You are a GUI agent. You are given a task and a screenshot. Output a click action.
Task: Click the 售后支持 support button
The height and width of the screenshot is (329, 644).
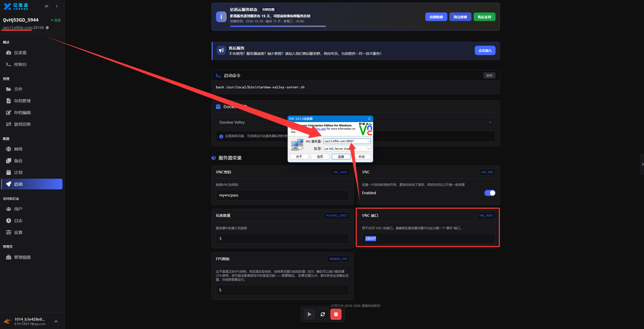[484, 17]
